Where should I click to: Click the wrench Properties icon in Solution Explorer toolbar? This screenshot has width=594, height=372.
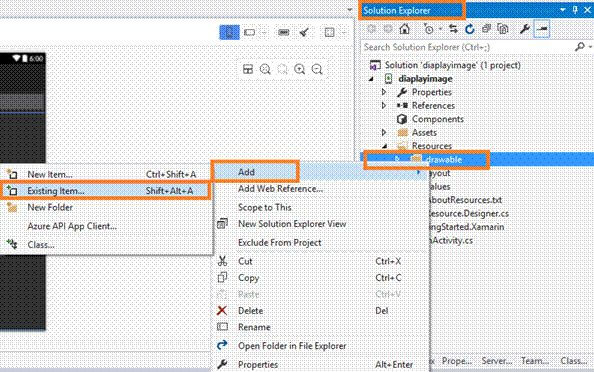525,29
